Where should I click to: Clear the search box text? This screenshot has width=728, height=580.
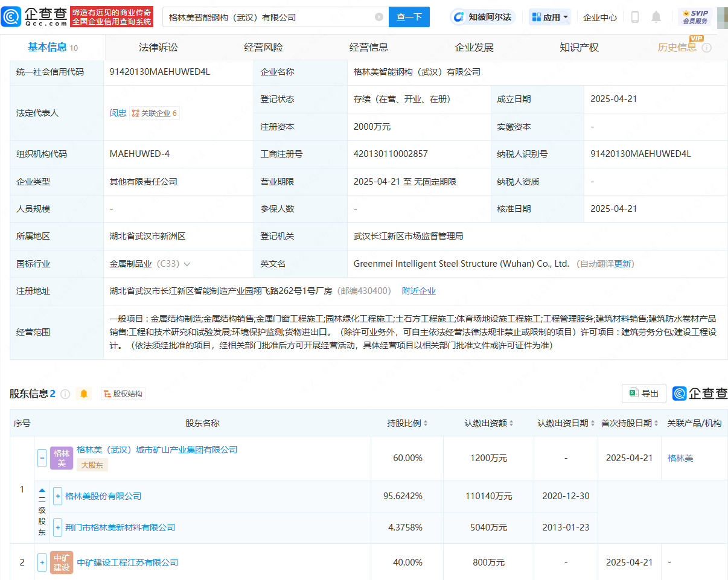[x=379, y=18]
